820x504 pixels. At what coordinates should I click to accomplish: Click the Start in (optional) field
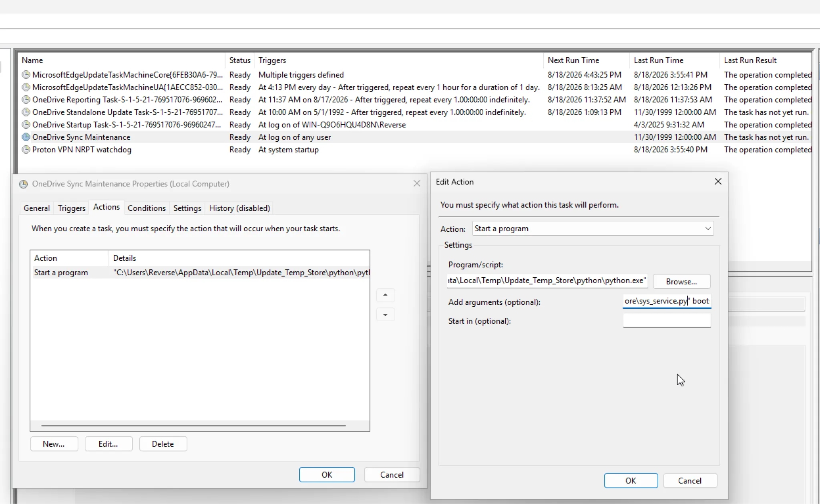(667, 321)
